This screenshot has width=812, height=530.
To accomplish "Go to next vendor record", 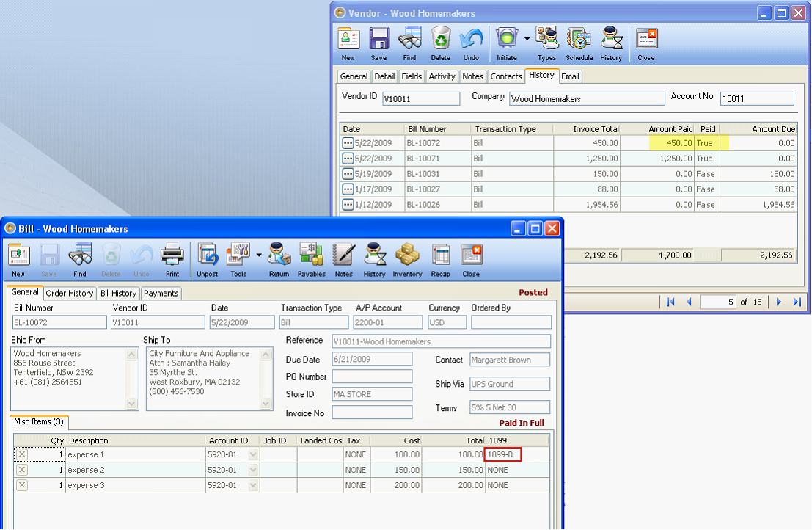I will [x=778, y=302].
